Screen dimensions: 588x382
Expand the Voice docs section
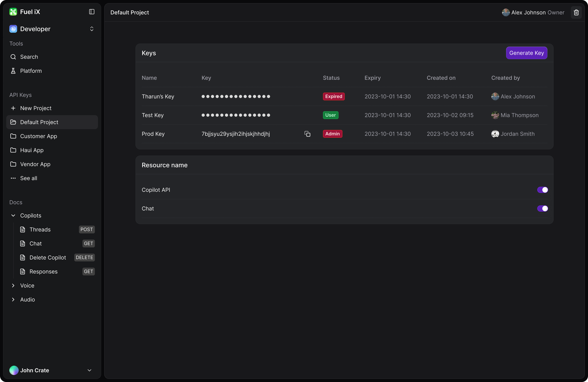(13, 286)
